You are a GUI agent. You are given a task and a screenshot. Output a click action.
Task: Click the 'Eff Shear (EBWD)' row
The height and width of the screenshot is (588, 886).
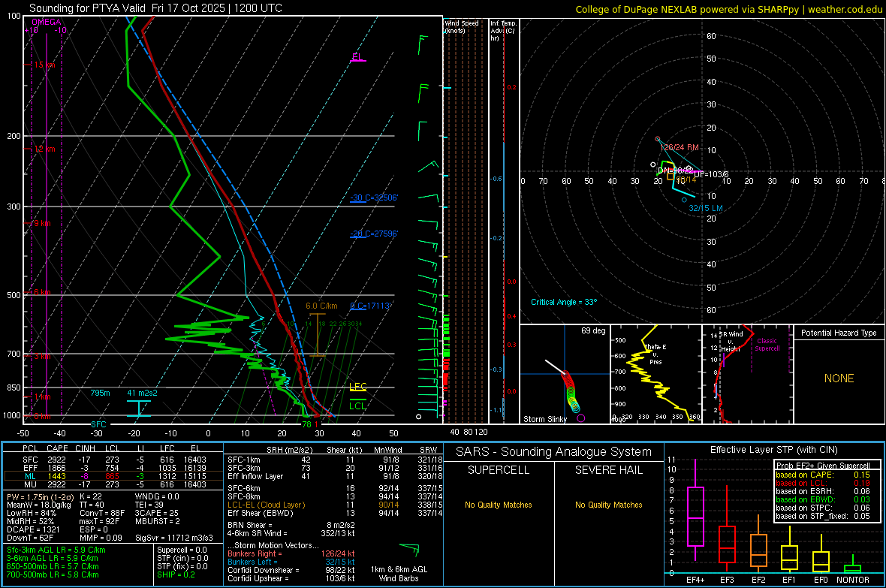coord(333,514)
